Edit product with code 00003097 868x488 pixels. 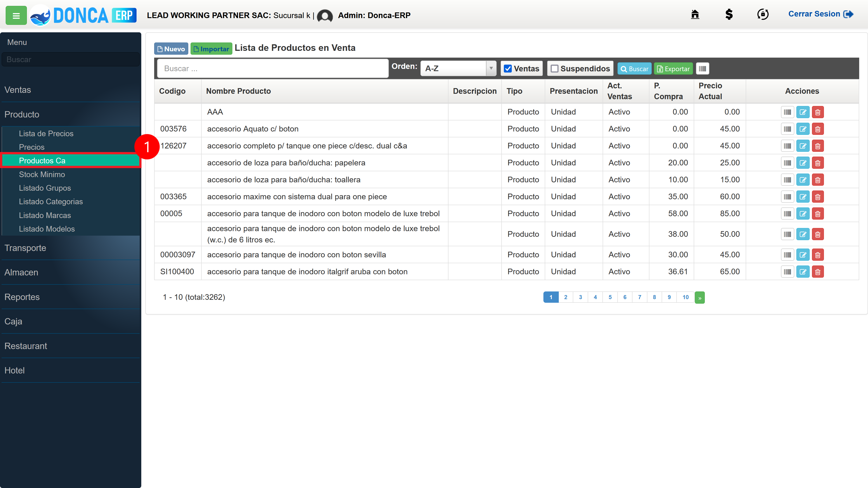click(x=803, y=255)
